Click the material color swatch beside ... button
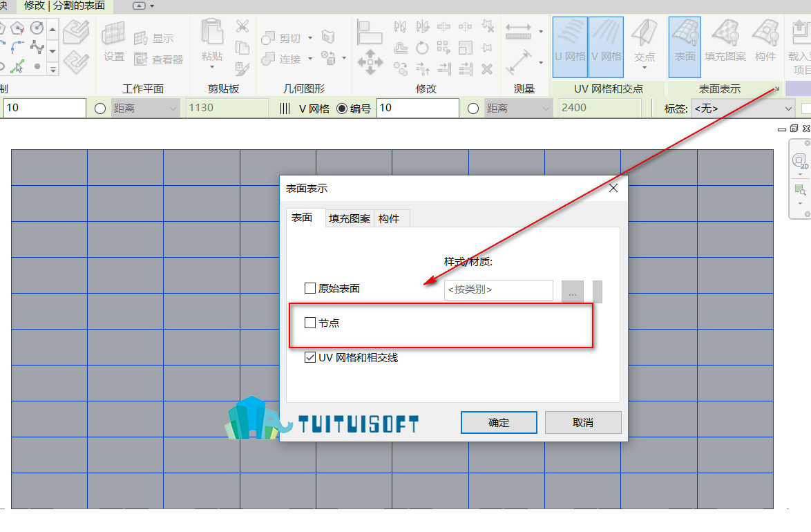 [598, 292]
